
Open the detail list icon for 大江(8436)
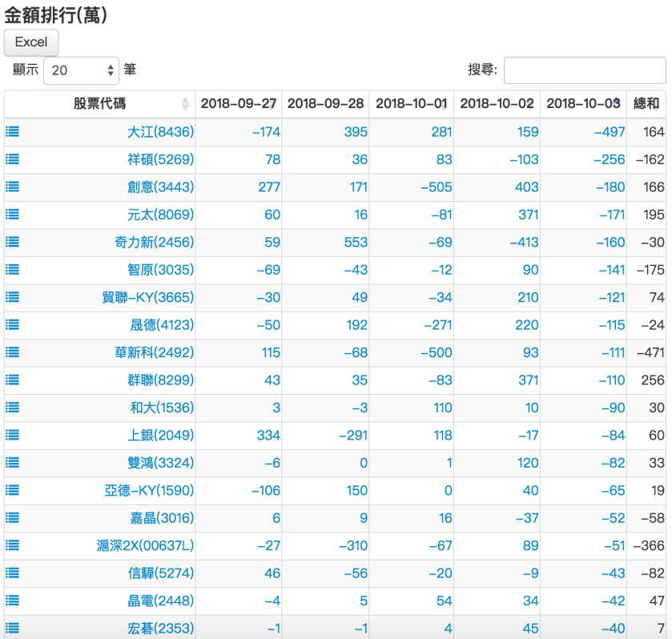11,131
